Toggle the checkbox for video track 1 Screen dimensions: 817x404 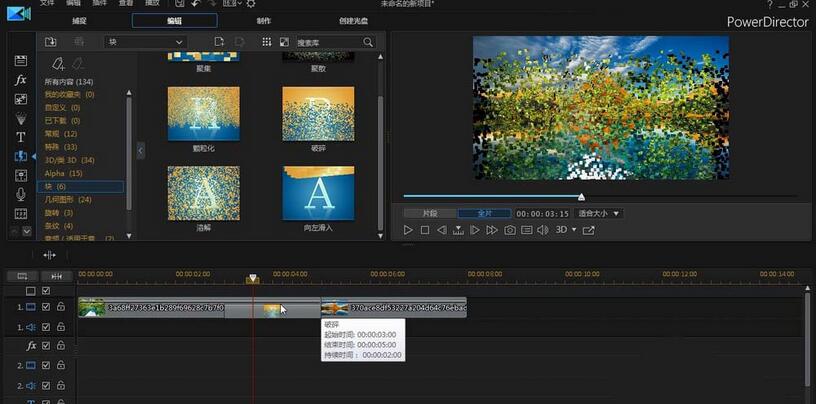(46, 307)
